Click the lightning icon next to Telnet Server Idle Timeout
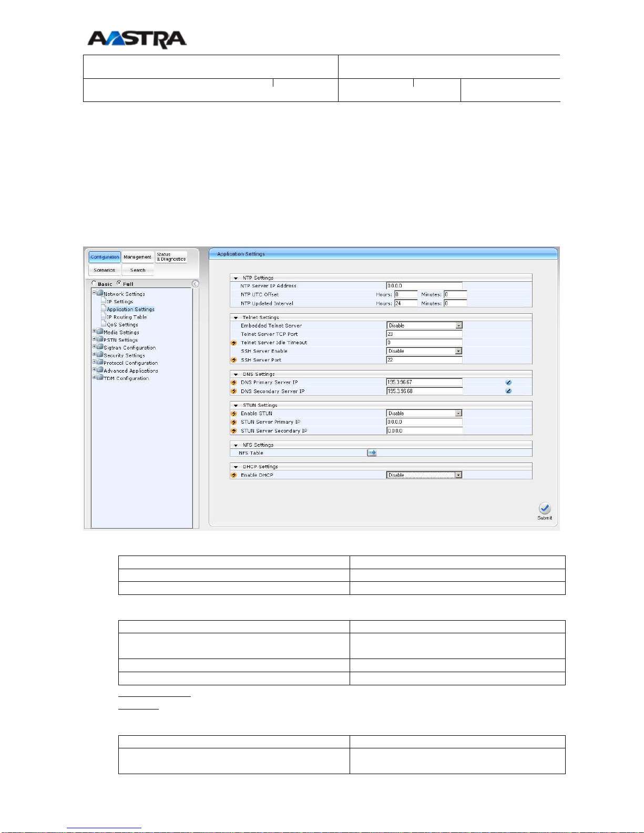Viewport: 644px width, 833px height. (234, 343)
